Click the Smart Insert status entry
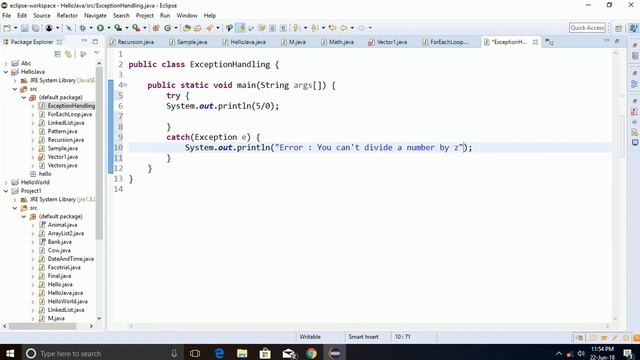The height and width of the screenshot is (360, 640). click(x=363, y=337)
